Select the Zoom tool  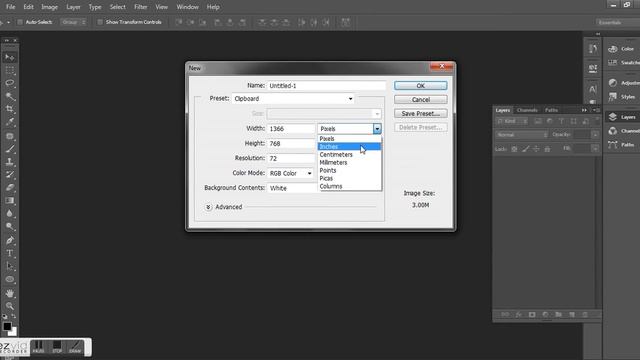[x=9, y=306]
